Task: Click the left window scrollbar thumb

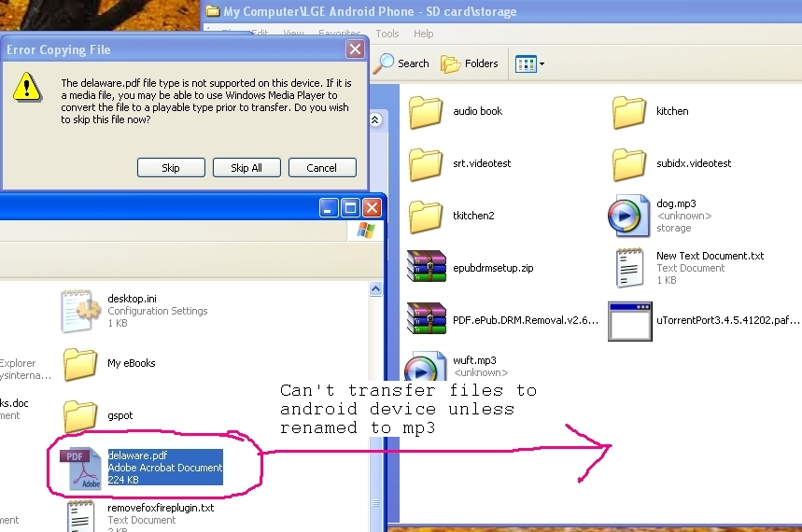Action: (x=375, y=503)
